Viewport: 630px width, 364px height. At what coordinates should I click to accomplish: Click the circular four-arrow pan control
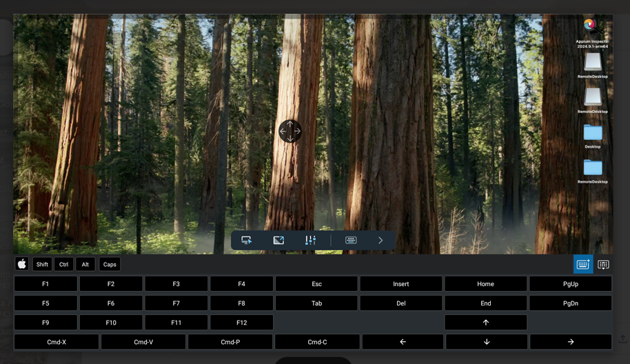point(290,131)
